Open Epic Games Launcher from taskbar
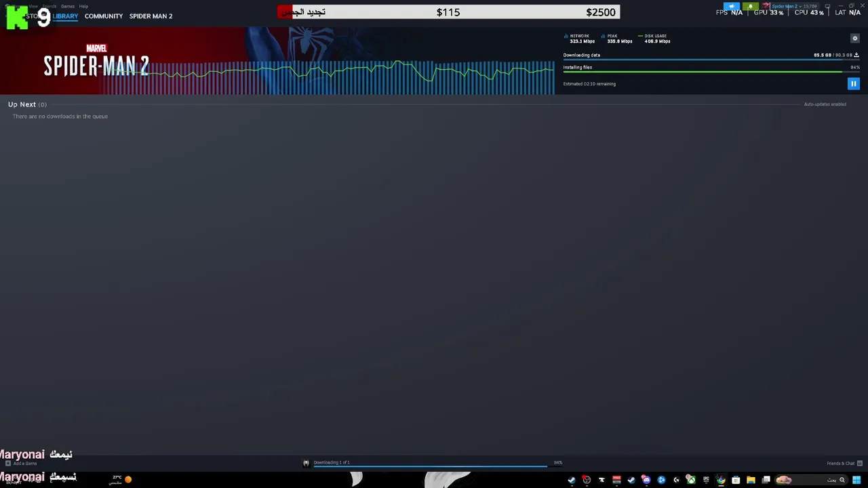 tap(706, 480)
